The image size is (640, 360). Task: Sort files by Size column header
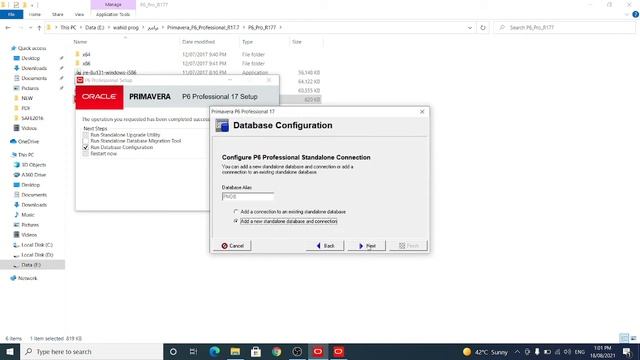coord(297,42)
